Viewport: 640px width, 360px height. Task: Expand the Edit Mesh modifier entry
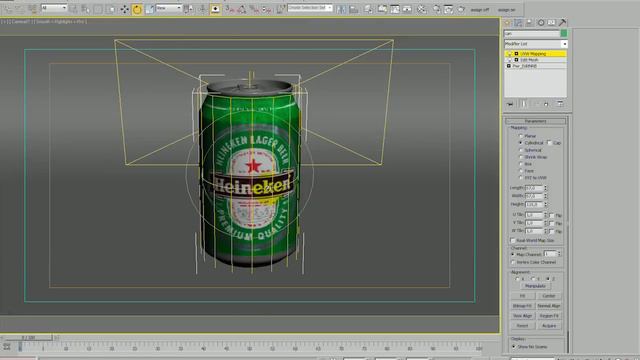pos(516,60)
